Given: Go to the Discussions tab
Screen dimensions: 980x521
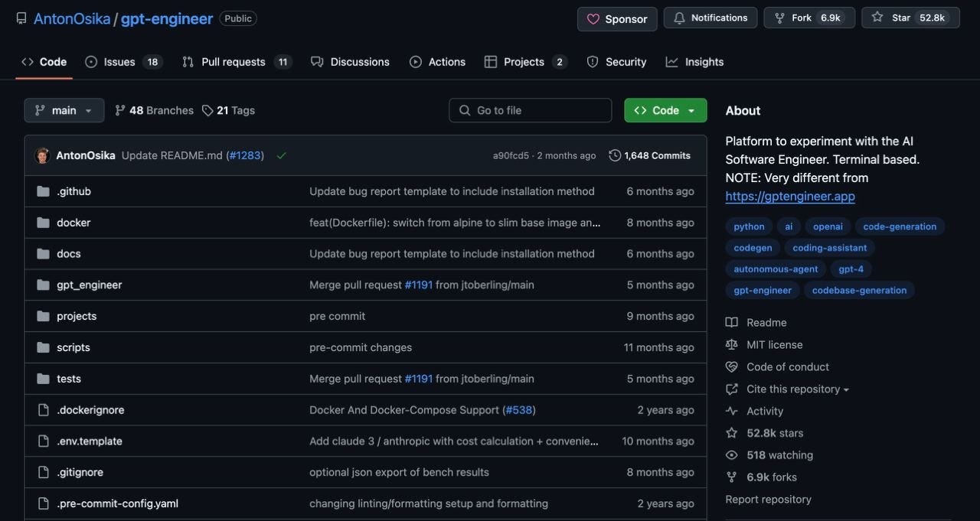Looking at the screenshot, I should [350, 62].
